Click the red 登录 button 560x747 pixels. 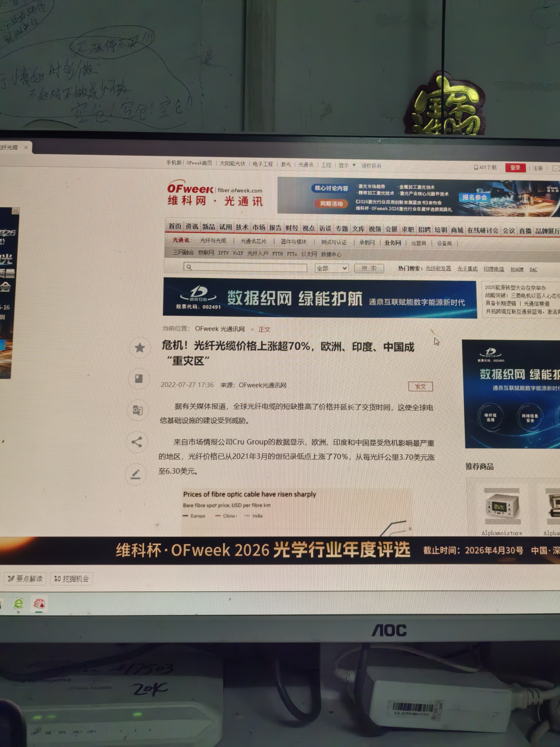pyautogui.click(x=515, y=167)
